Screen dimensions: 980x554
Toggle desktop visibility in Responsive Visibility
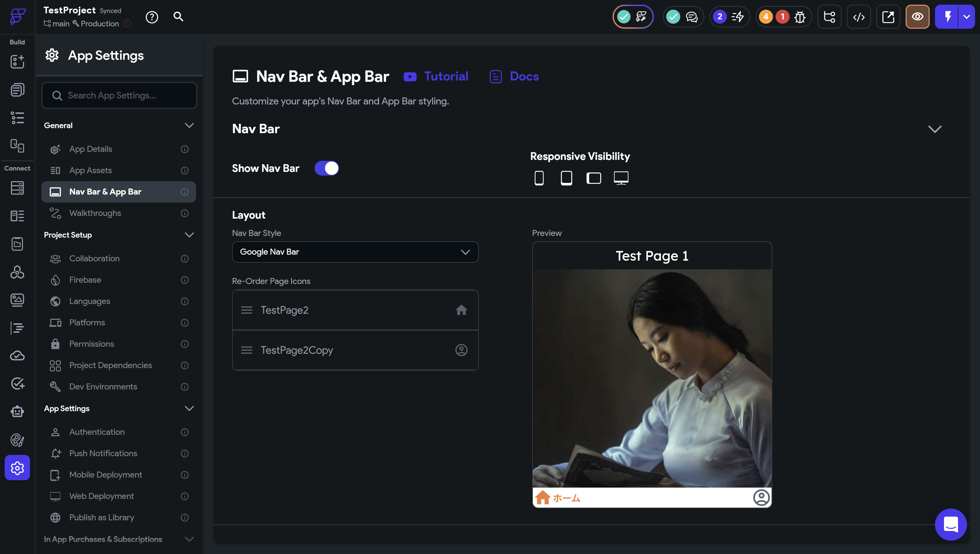tap(621, 178)
